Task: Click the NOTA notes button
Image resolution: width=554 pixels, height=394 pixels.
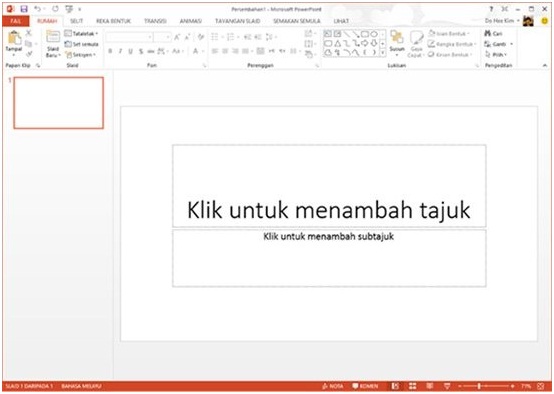Action: (333, 386)
